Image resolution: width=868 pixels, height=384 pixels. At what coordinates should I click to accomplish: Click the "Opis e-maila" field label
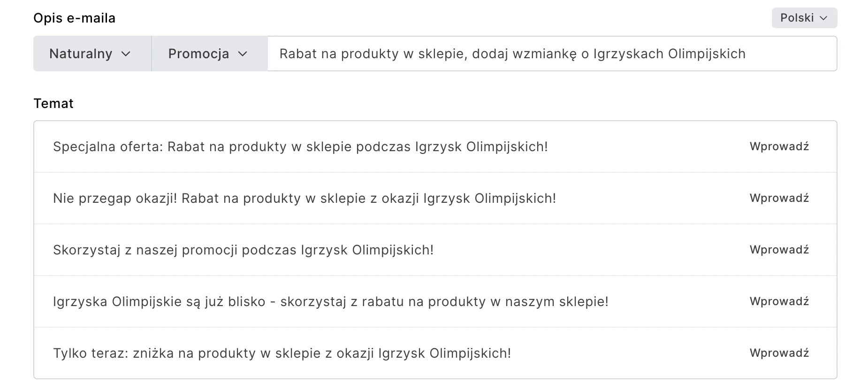(x=74, y=18)
